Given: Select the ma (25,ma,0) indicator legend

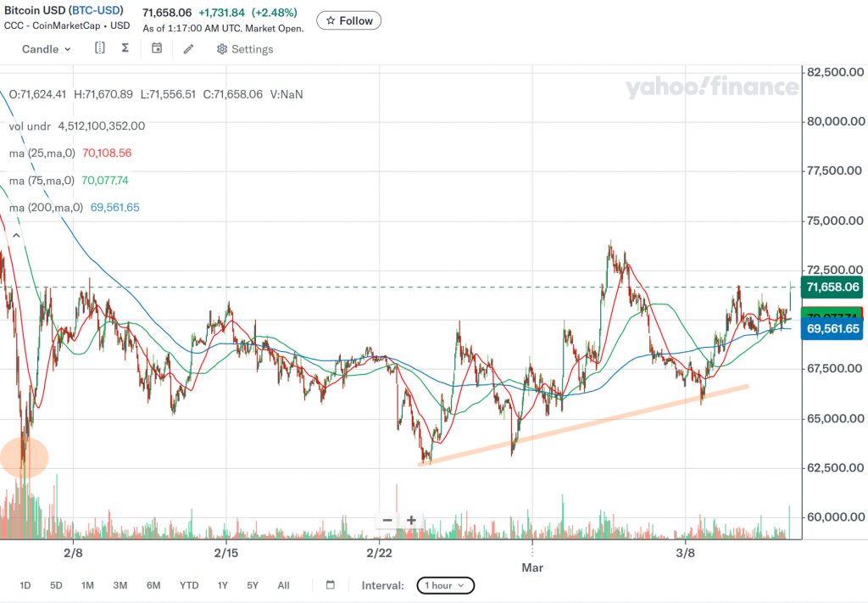Looking at the screenshot, I should coord(42,154).
